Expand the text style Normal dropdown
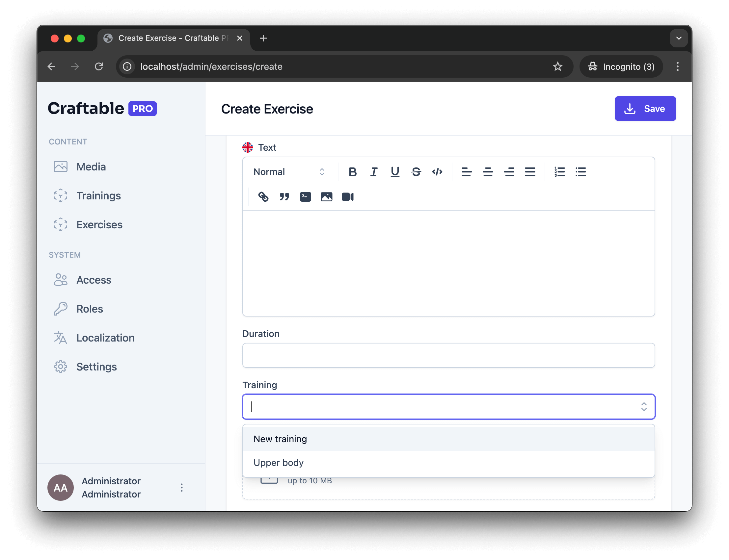 click(x=288, y=172)
